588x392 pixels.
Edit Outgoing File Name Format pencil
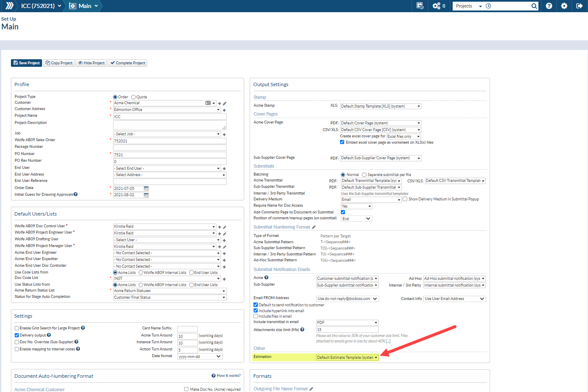pyautogui.click(x=311, y=389)
